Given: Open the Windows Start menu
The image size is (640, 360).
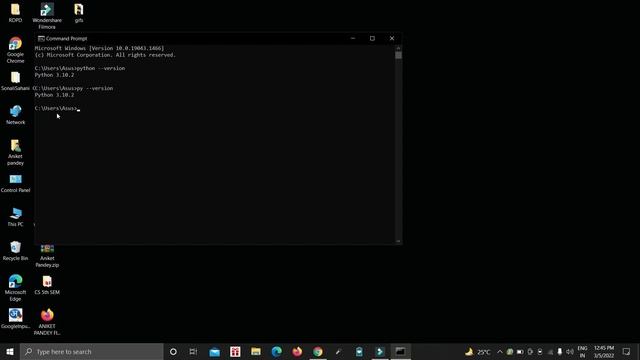Looking at the screenshot, I should point(10,351).
